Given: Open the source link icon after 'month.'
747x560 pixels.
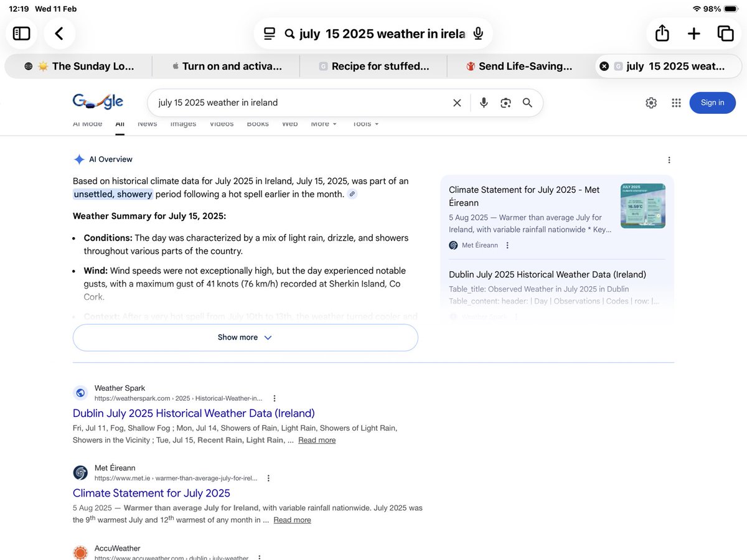Looking at the screenshot, I should [352, 194].
